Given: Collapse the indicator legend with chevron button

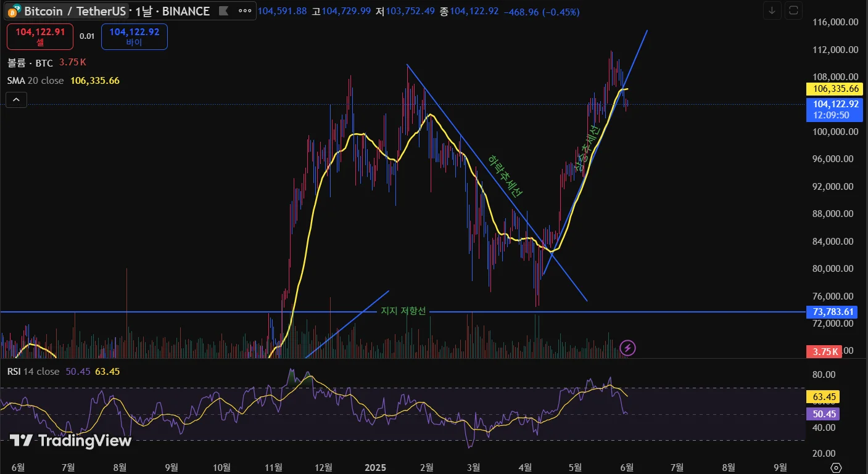Looking at the screenshot, I should pos(17,99).
